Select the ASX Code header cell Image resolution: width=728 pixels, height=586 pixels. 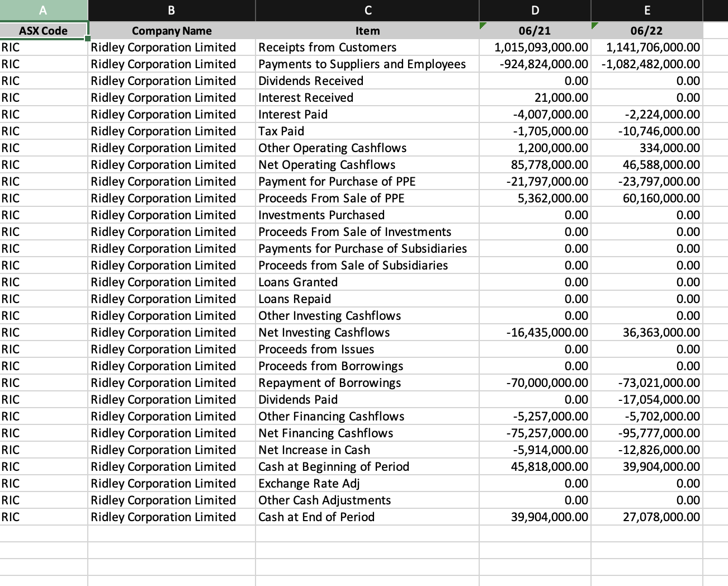coord(43,31)
